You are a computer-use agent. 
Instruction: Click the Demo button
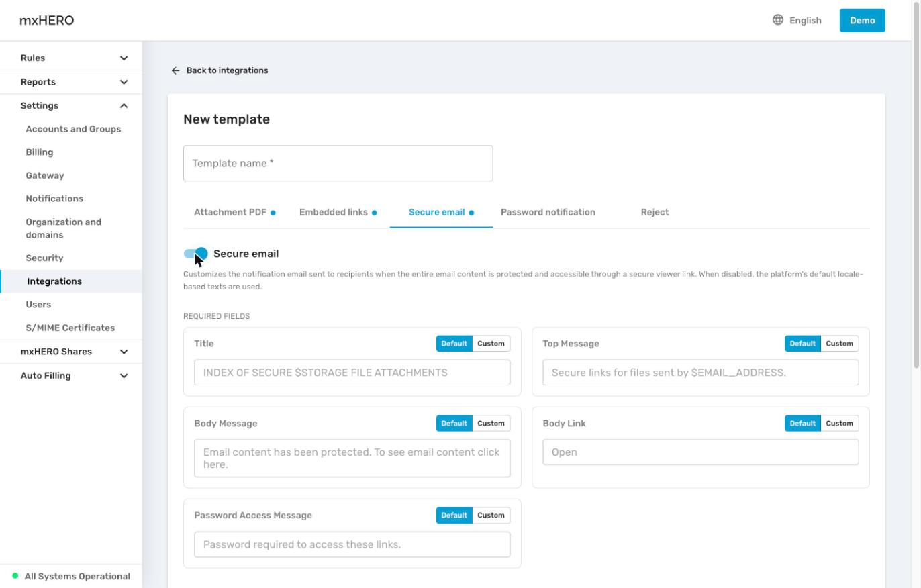(x=863, y=20)
